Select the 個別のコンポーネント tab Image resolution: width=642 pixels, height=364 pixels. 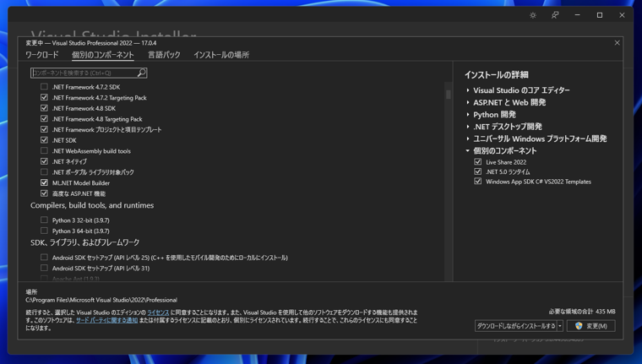point(103,55)
